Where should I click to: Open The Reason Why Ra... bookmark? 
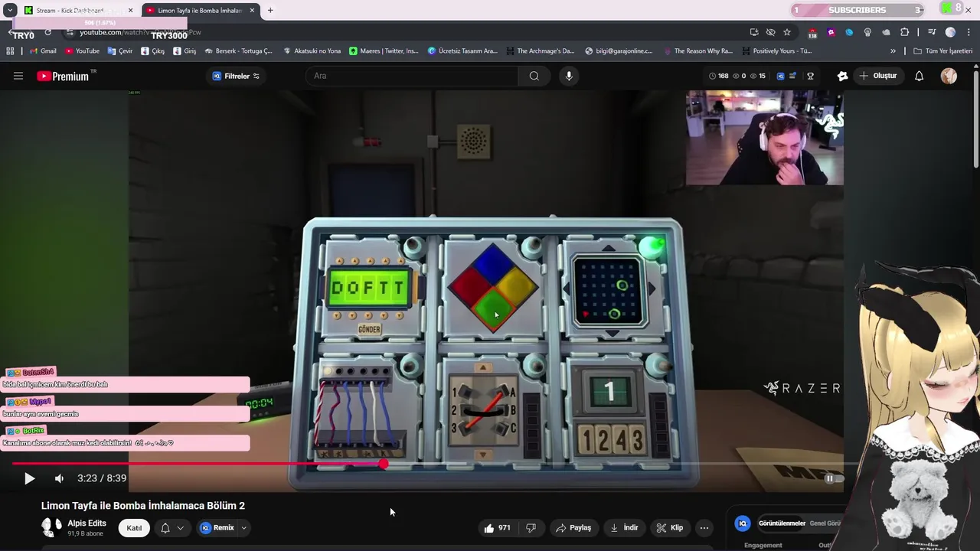point(697,51)
